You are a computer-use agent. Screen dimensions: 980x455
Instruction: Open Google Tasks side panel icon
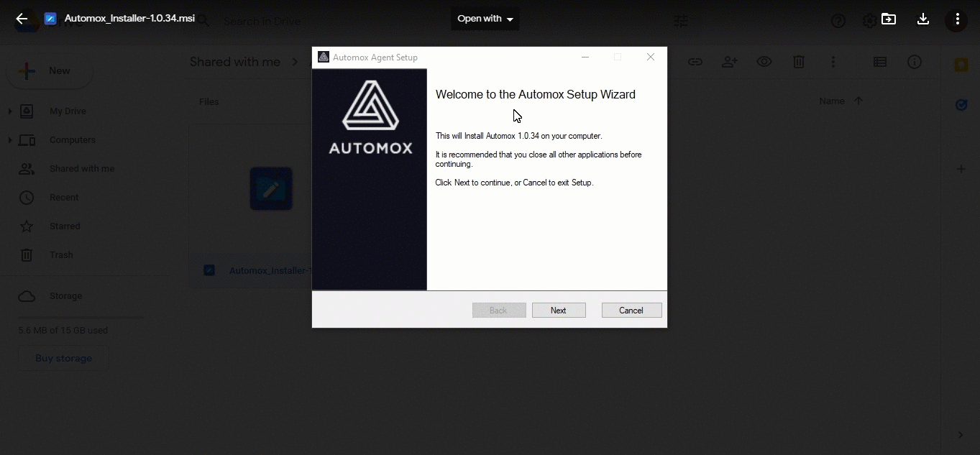(x=961, y=106)
